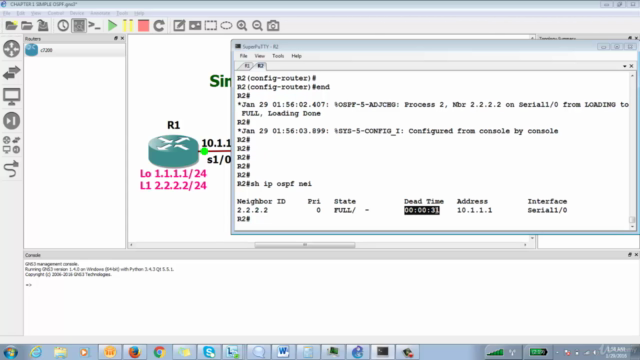The image size is (640, 360).
Task: Take a screenshot with the camera icon
Action: tap(273, 26)
